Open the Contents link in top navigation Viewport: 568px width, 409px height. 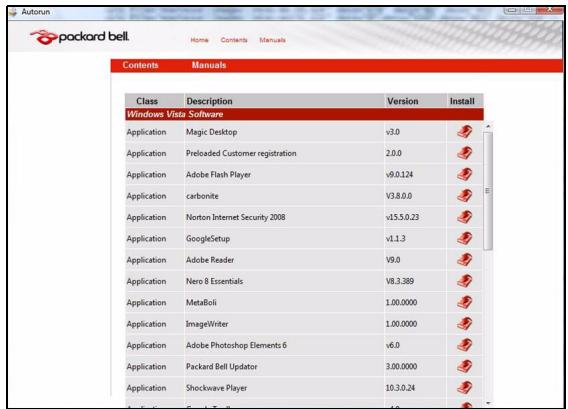234,40
